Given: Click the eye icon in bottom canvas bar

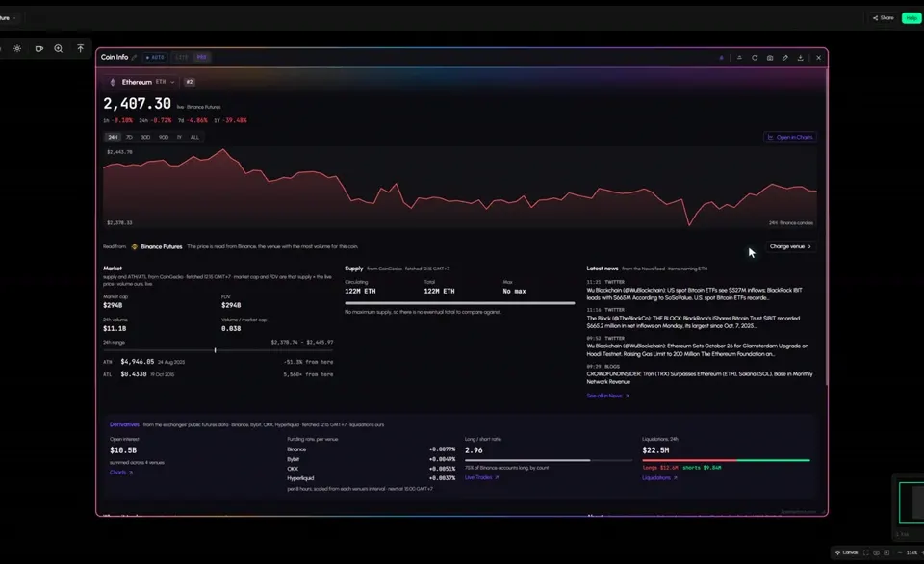Looking at the screenshot, I should [876, 552].
